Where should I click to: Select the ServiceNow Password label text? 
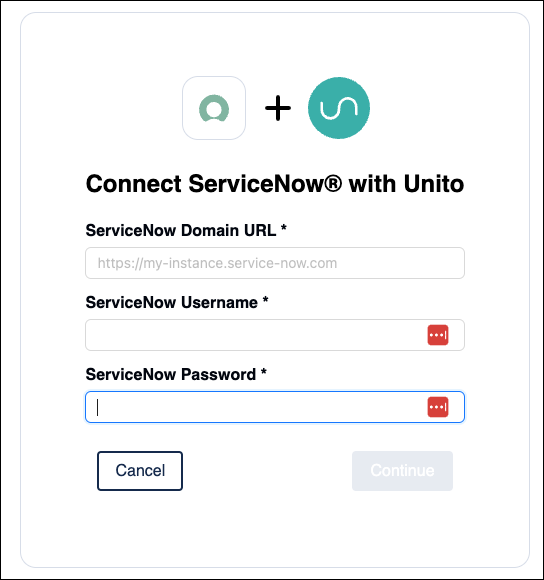coord(171,374)
